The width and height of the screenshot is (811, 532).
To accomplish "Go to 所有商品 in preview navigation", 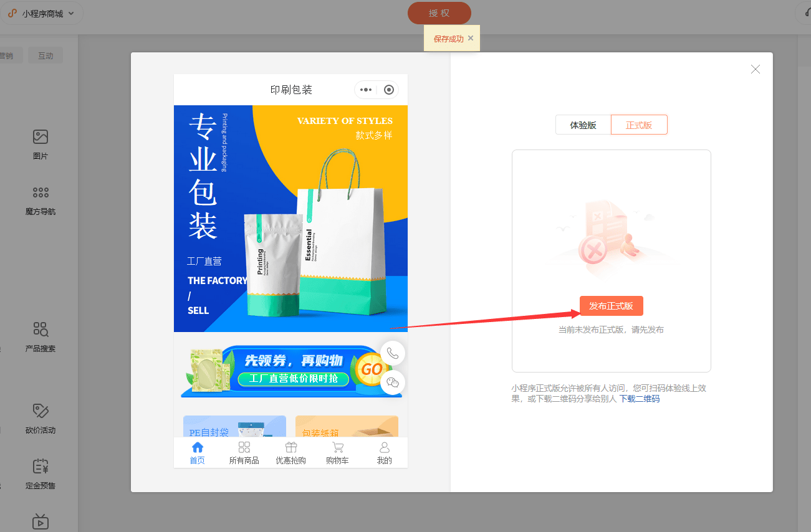I will [244, 453].
